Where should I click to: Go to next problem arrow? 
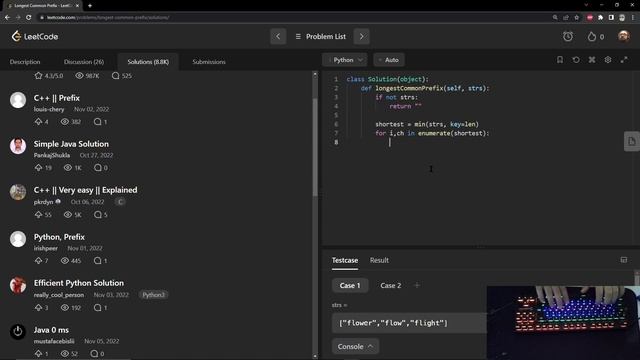pyautogui.click(x=362, y=36)
